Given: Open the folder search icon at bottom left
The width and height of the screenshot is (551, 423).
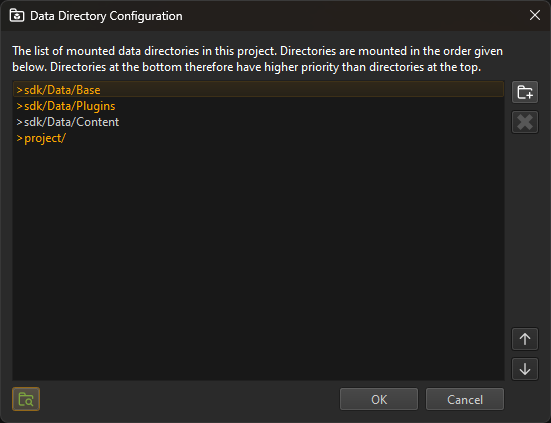Looking at the screenshot, I should 26,399.
